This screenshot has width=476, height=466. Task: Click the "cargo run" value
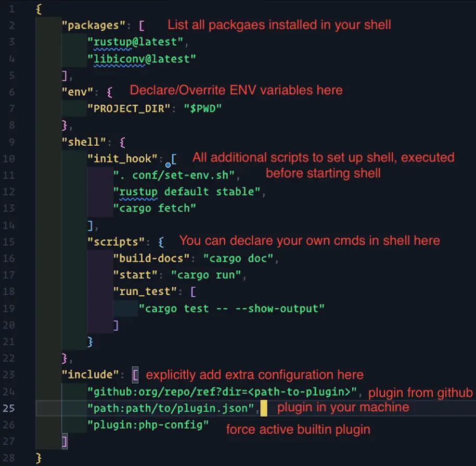point(206,275)
